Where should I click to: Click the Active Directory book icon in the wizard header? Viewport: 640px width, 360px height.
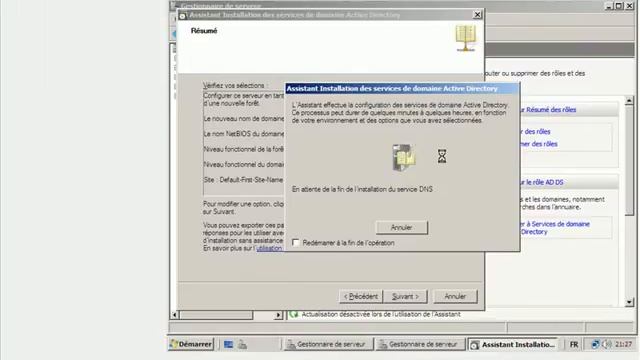pos(465,38)
